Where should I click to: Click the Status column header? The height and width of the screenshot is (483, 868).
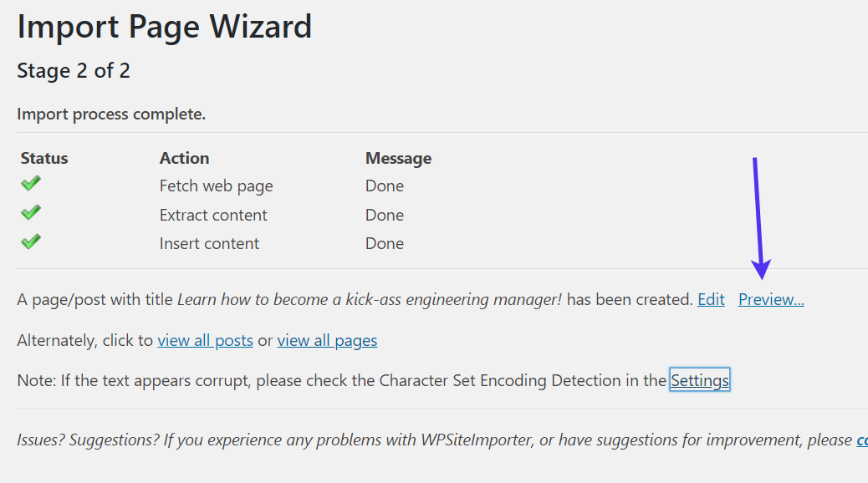(x=44, y=158)
